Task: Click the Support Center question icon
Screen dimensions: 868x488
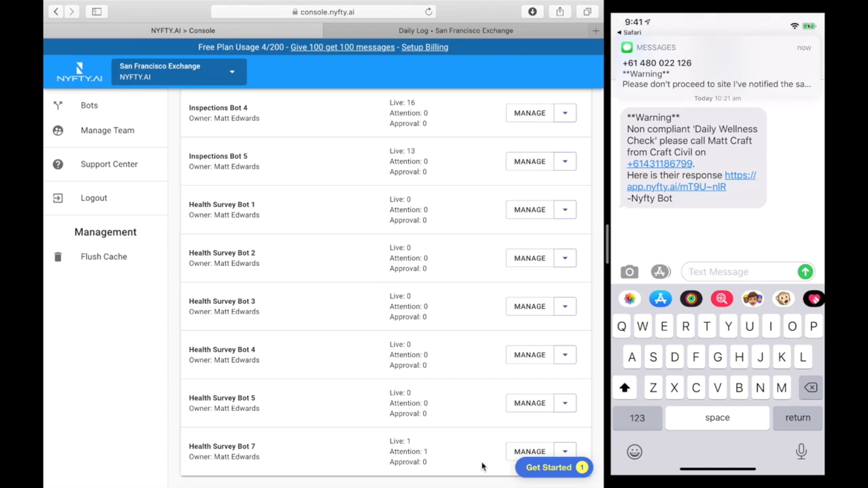Action: pyautogui.click(x=58, y=164)
